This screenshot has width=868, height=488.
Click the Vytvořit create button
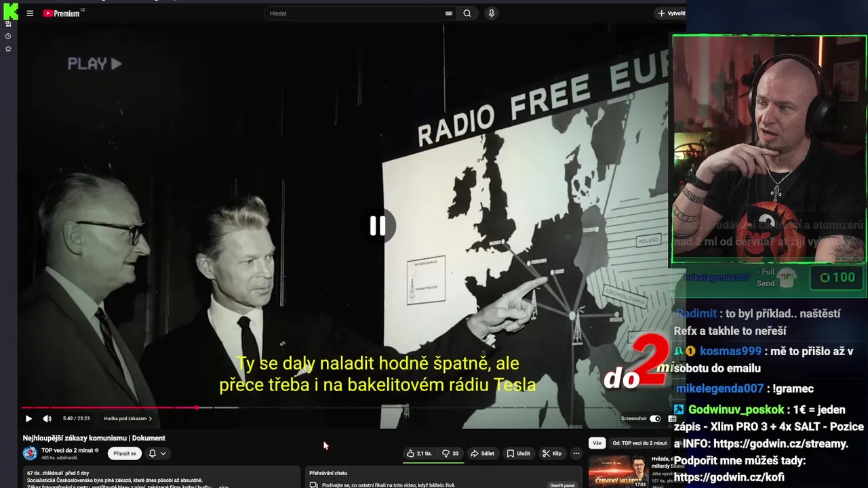click(x=671, y=13)
